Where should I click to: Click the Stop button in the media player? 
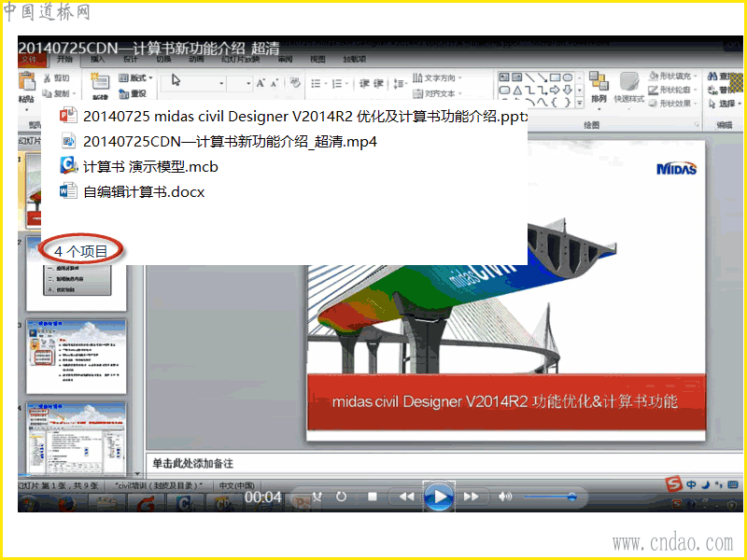373,497
